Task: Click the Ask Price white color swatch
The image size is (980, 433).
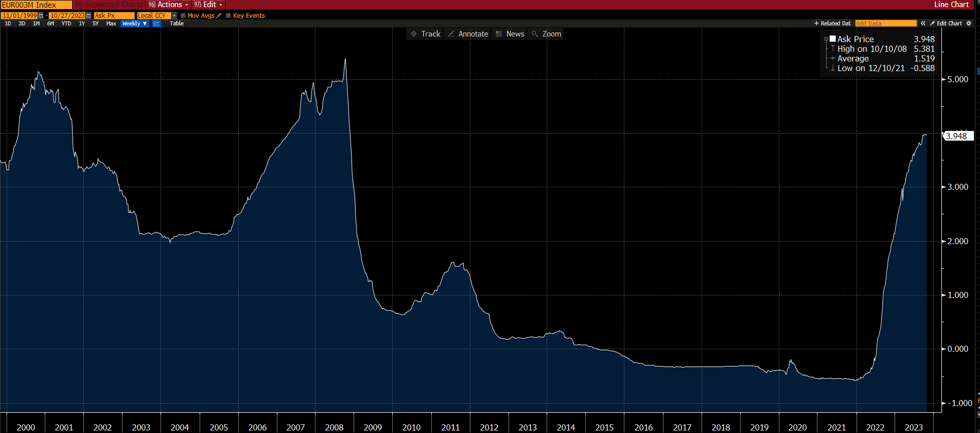Action: (x=833, y=39)
